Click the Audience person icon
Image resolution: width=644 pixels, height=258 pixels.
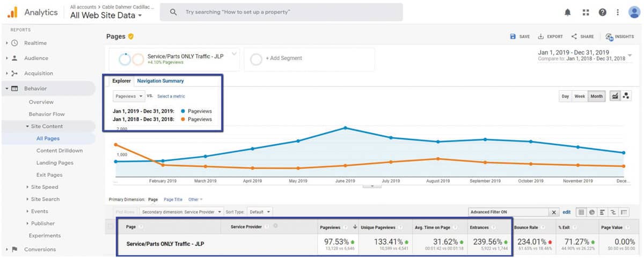[14, 58]
